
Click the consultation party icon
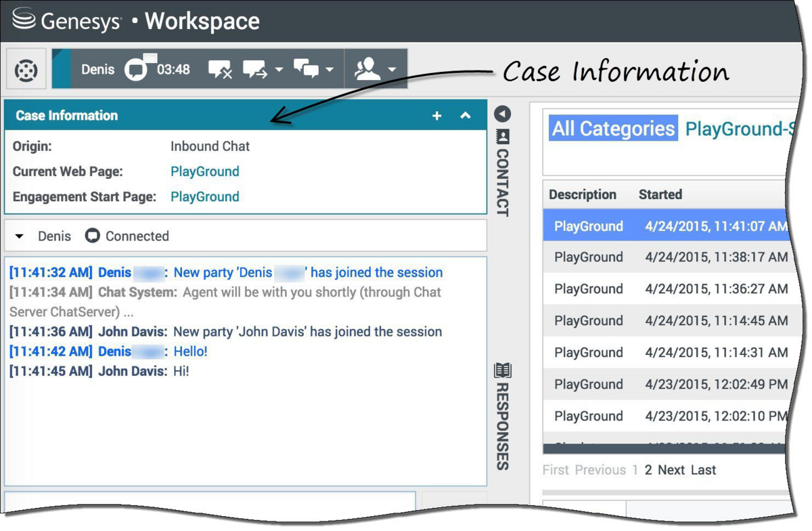pyautogui.click(x=367, y=69)
